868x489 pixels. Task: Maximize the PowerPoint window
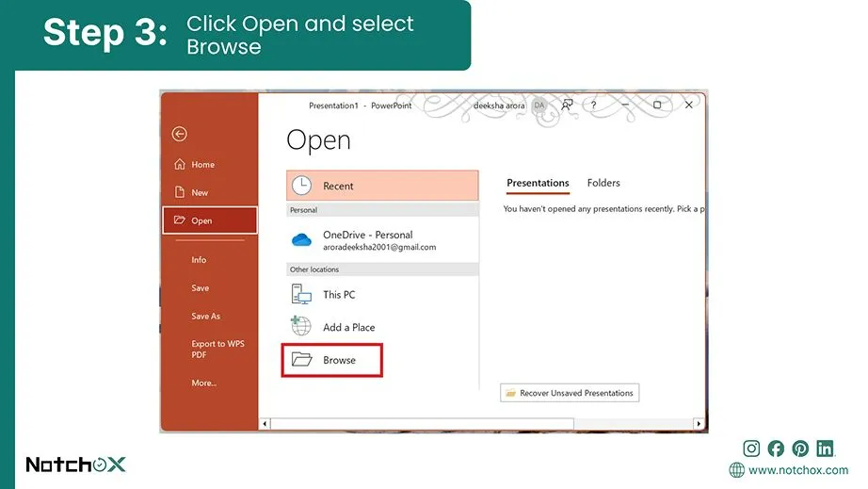pos(657,105)
